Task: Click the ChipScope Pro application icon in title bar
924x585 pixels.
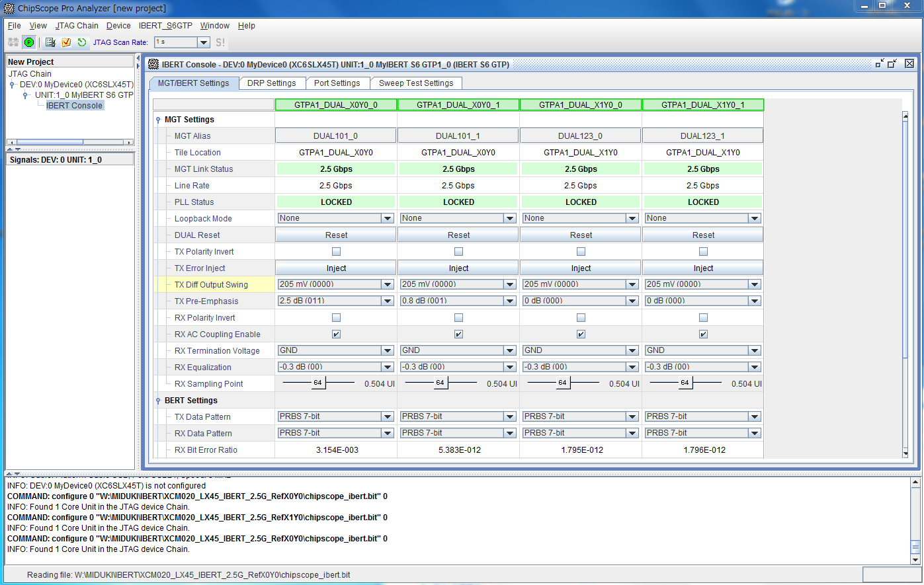Action: click(9, 8)
